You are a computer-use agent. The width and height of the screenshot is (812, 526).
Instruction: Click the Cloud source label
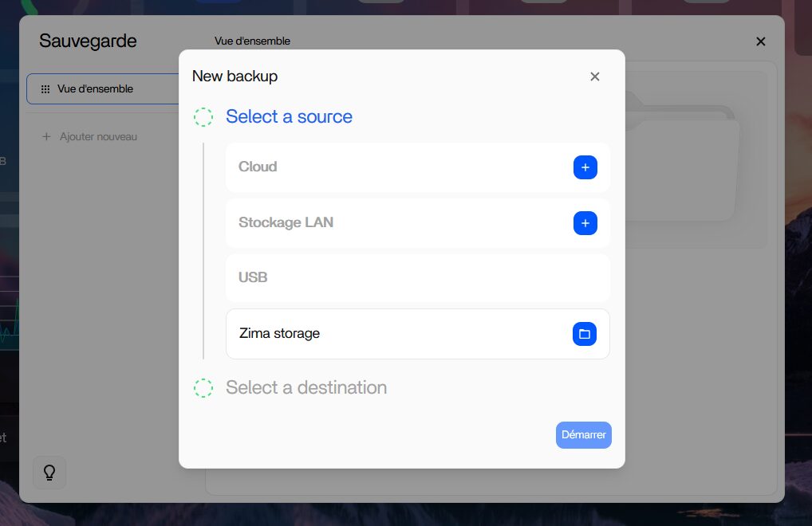(258, 167)
